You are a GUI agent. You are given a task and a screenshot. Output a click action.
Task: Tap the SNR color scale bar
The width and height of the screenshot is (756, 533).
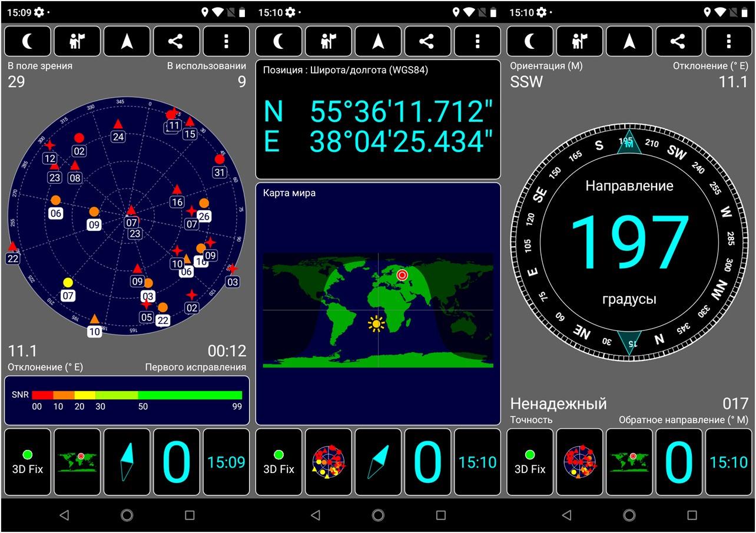click(137, 395)
